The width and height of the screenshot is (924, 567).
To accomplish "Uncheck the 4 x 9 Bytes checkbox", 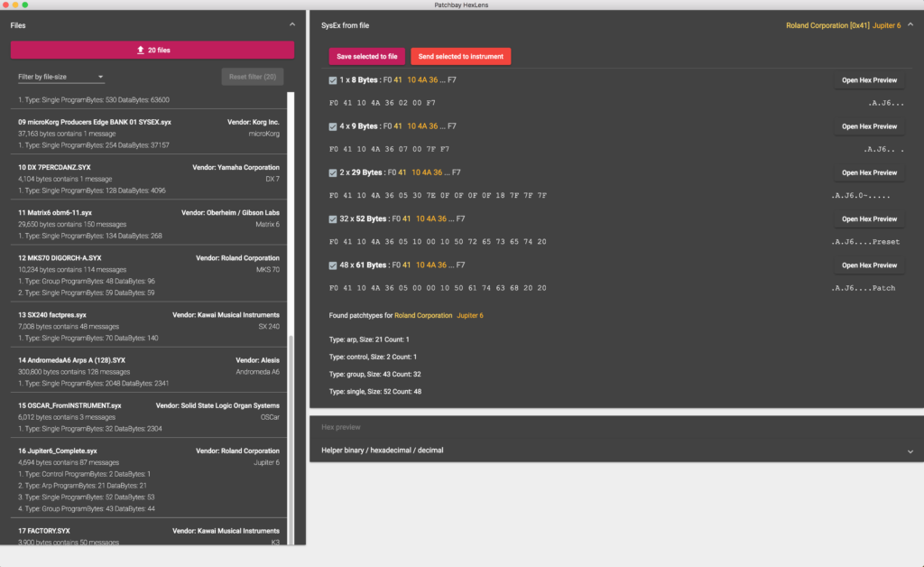I will pyautogui.click(x=333, y=126).
